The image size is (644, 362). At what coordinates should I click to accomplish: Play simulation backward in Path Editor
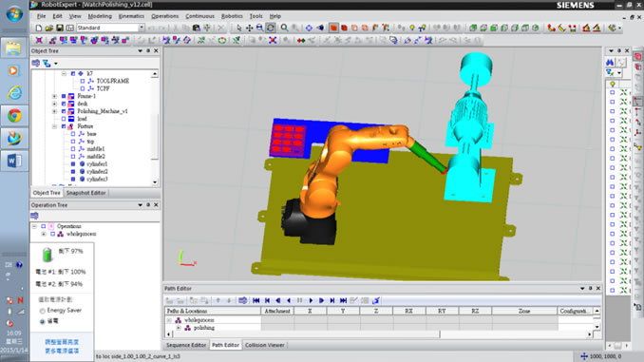289,301
